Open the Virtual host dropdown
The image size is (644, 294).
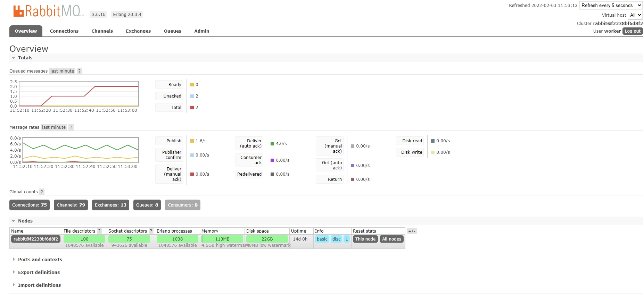(635, 15)
